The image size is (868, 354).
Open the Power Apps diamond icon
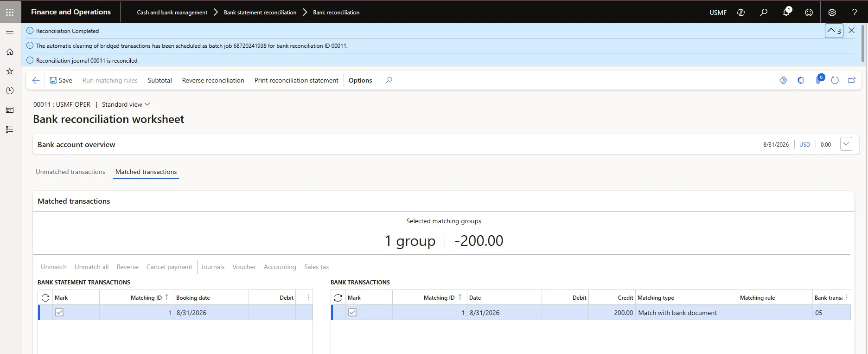784,80
